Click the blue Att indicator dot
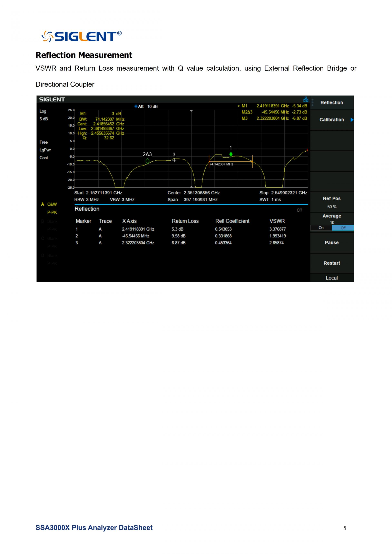Image resolution: width=392 pixels, height=554 pixels. [x=136, y=106]
